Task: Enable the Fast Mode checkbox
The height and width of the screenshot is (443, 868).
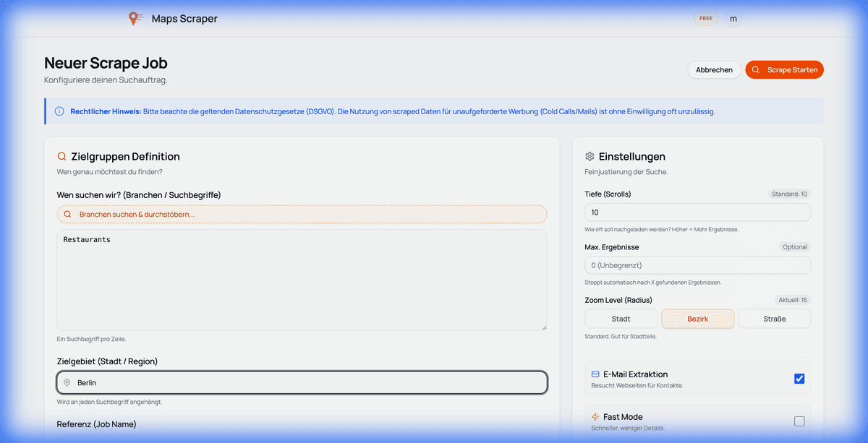Action: coord(799,421)
